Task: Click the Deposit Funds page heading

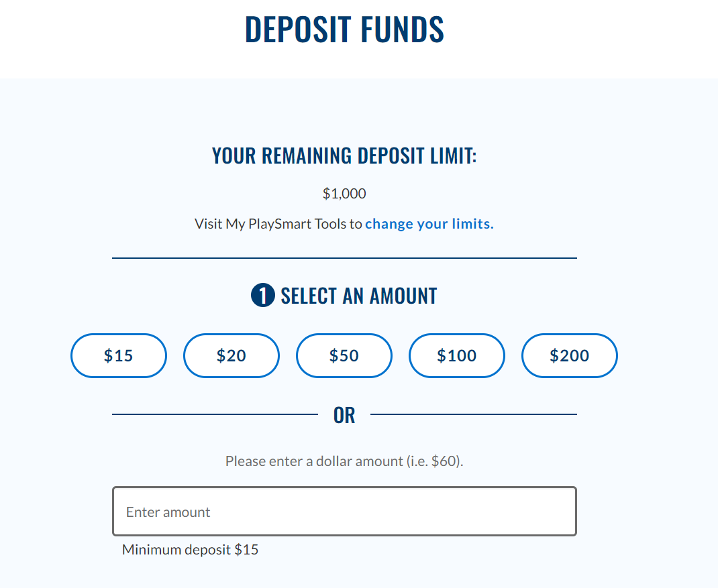Action: click(x=344, y=30)
